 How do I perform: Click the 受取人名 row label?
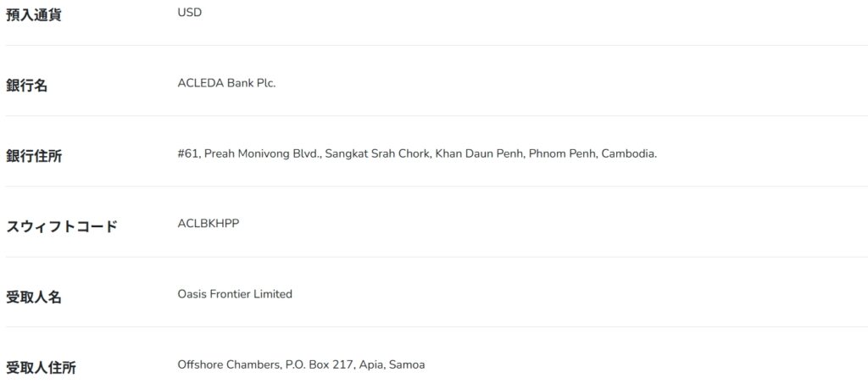tap(34, 297)
